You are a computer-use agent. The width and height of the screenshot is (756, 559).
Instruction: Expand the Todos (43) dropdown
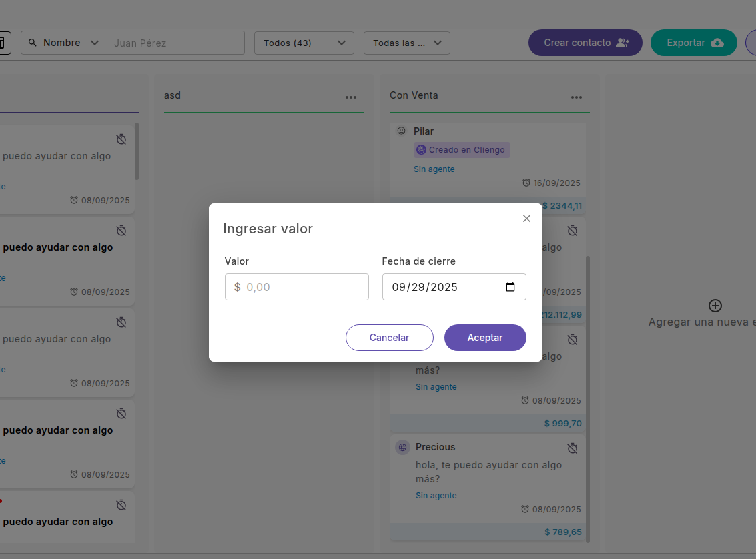[x=304, y=43]
